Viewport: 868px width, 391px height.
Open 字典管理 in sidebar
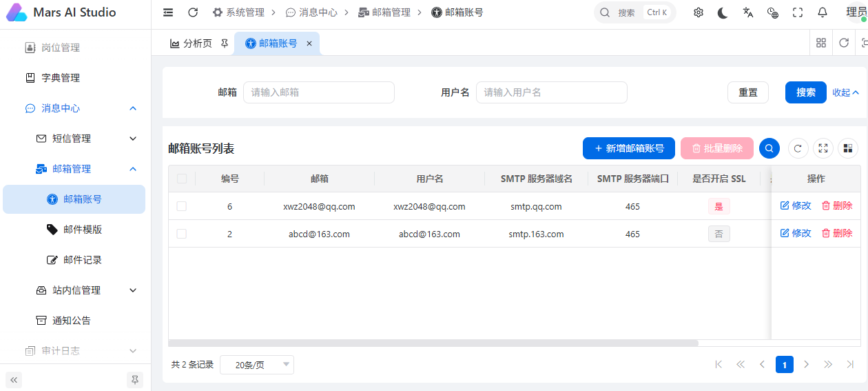(x=76, y=78)
